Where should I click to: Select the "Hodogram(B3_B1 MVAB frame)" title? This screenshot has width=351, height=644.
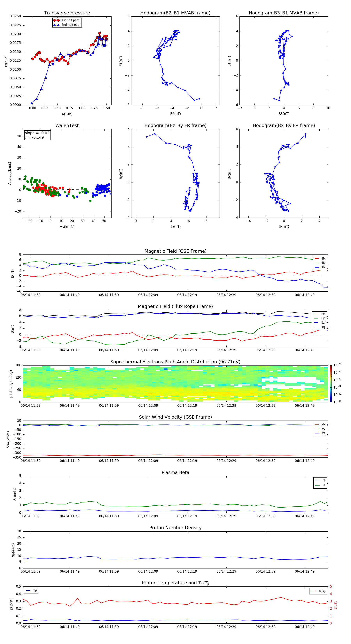284,13
